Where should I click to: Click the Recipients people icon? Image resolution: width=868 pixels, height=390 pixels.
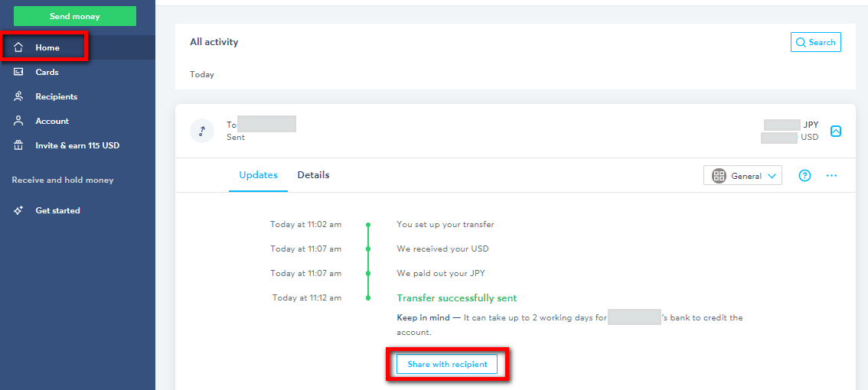tap(19, 96)
